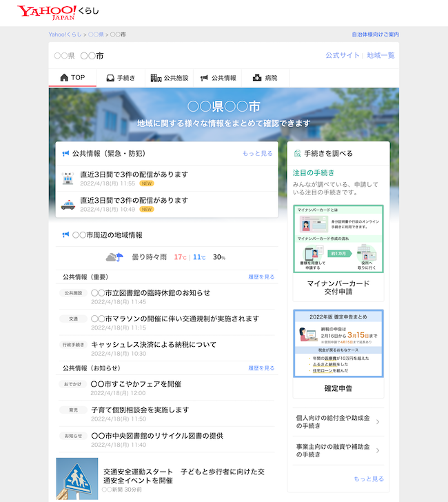Open the 公共施設 tab

tap(170, 78)
